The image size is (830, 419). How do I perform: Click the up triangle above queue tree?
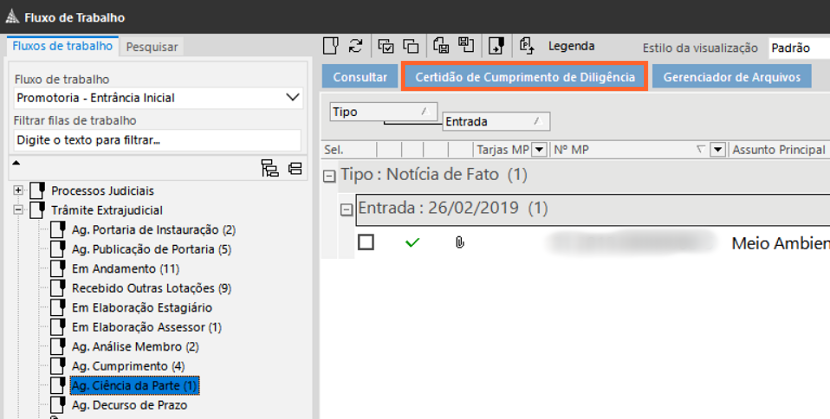16,163
